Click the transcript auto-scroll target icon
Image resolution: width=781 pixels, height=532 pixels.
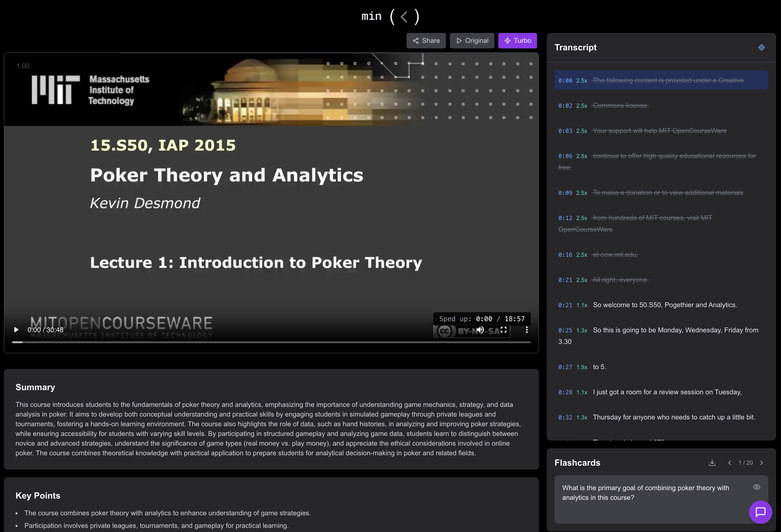762,47
